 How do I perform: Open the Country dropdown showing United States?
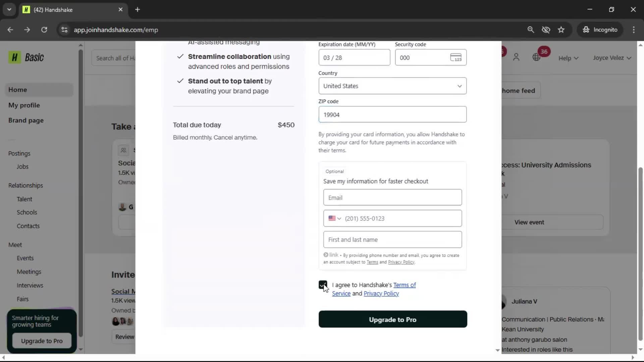tap(392, 86)
